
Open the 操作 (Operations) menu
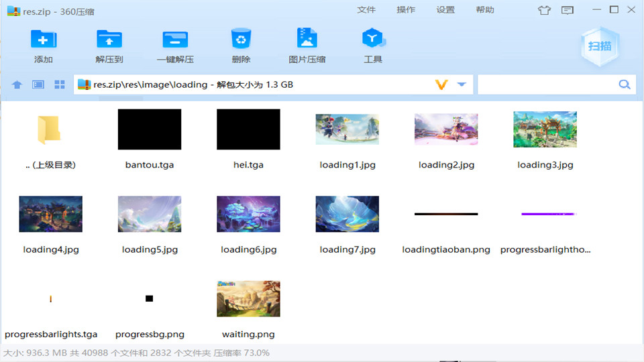(406, 10)
